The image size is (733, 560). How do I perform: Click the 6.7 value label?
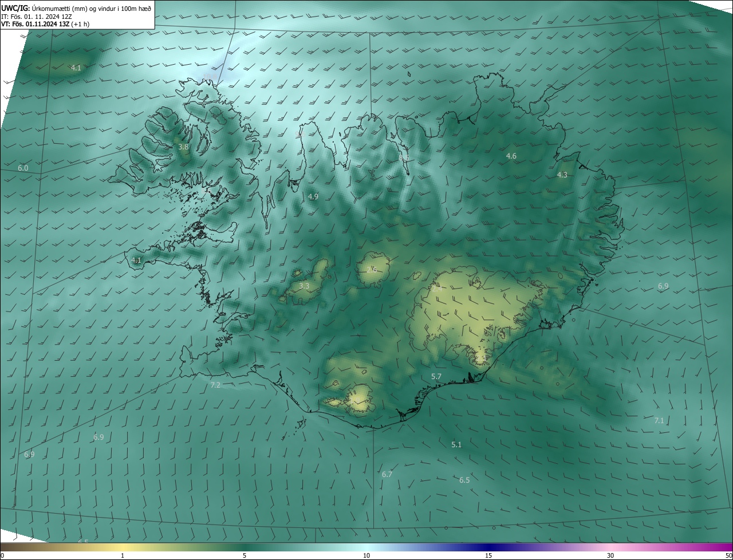pyautogui.click(x=387, y=475)
